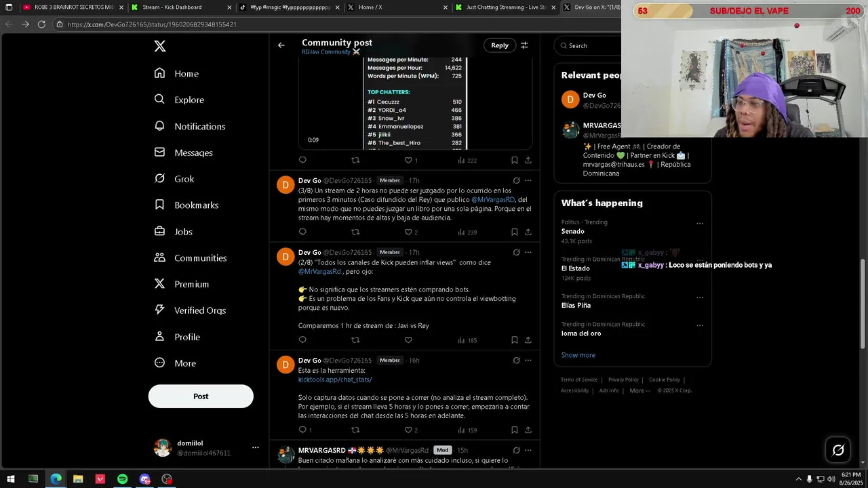Go back with the Community post arrow
The width and height of the screenshot is (868, 488).
[x=281, y=45]
